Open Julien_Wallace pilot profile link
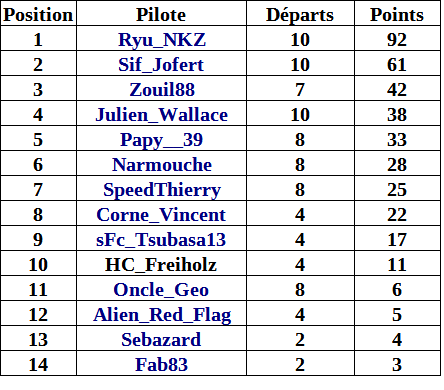Image resolution: width=444 pixels, height=390 pixels. [161, 115]
